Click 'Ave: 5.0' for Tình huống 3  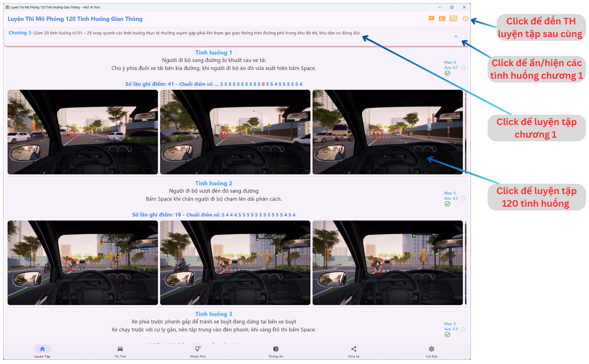[451, 329]
